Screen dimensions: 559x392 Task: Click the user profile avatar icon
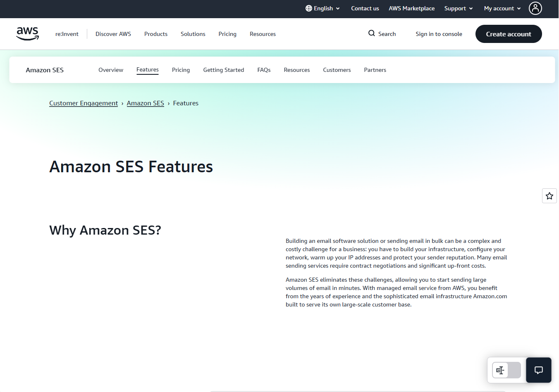click(x=535, y=8)
